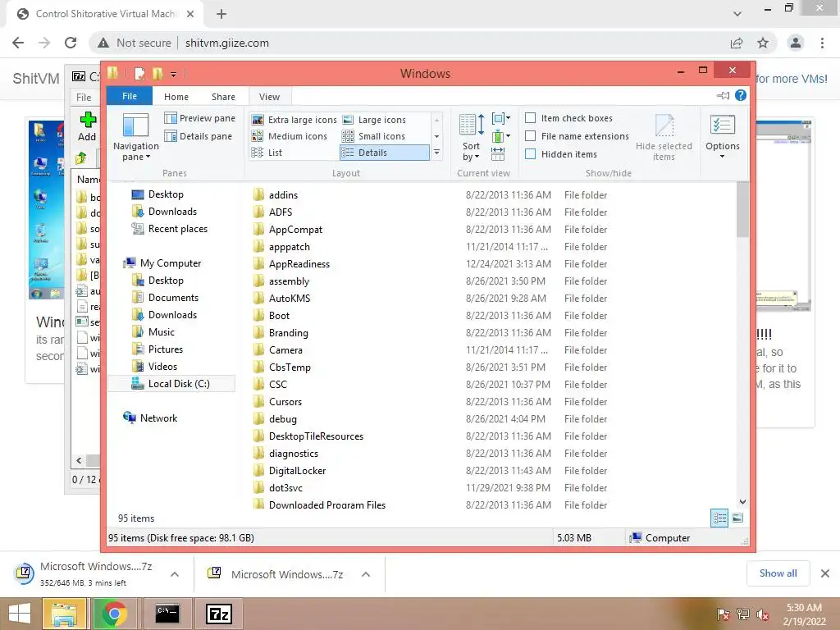
Task: Click Add button in 7-Zip window
Action: [x=87, y=126]
